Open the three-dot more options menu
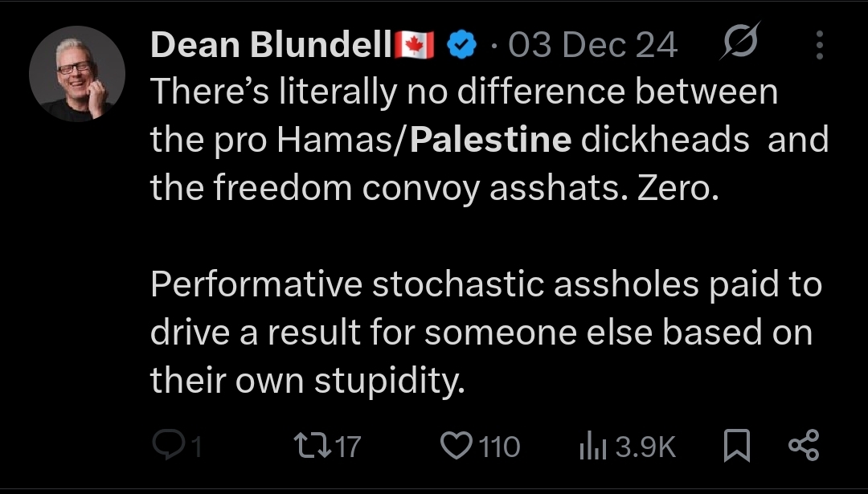This screenshot has height=494, width=868. click(x=819, y=45)
